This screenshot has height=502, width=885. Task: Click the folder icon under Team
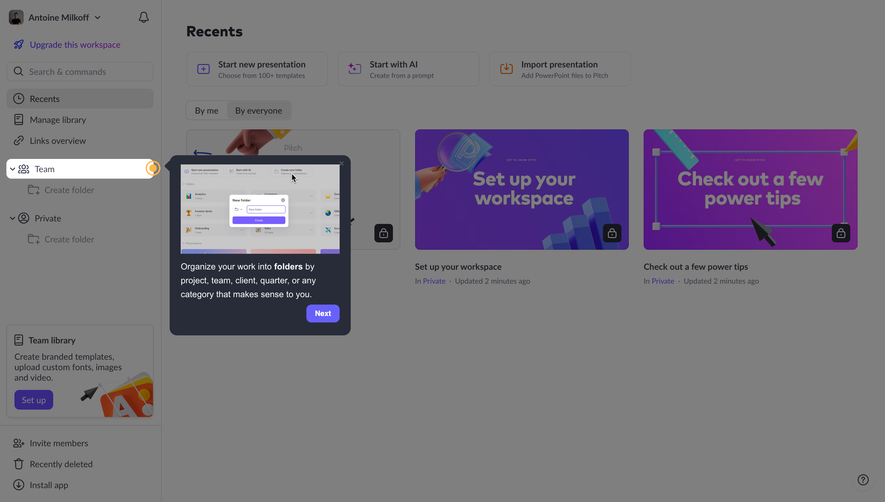(34, 190)
